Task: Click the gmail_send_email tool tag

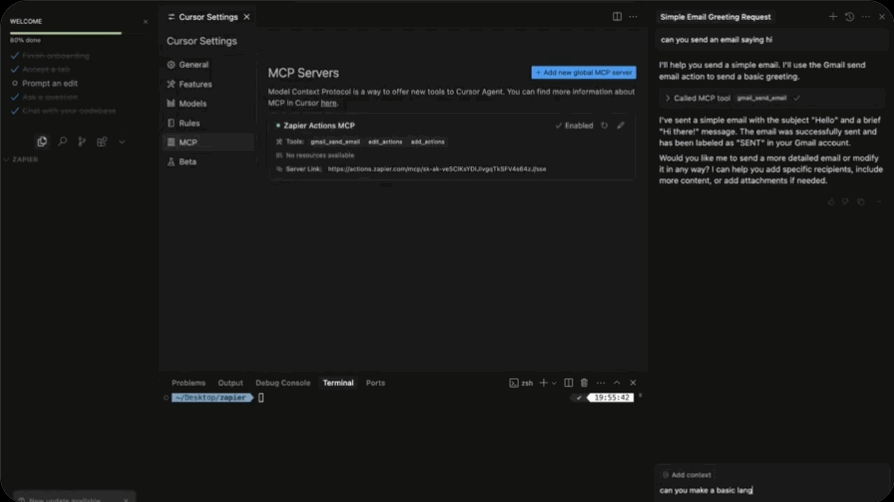Action: click(335, 142)
